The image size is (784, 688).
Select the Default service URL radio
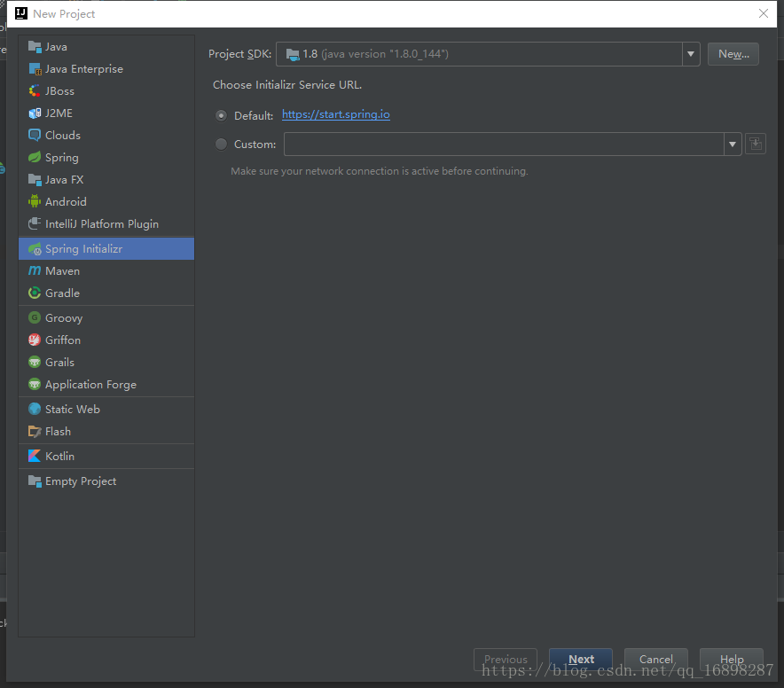[x=221, y=115]
